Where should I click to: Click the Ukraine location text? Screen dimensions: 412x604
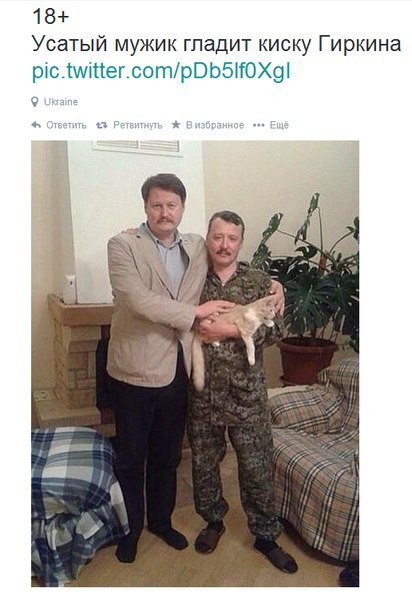point(61,102)
